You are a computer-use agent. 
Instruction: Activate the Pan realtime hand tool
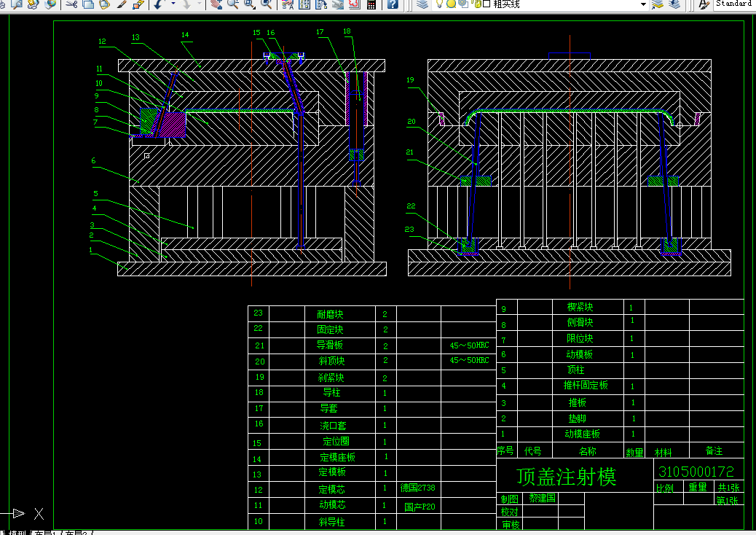pyautogui.click(x=216, y=4)
